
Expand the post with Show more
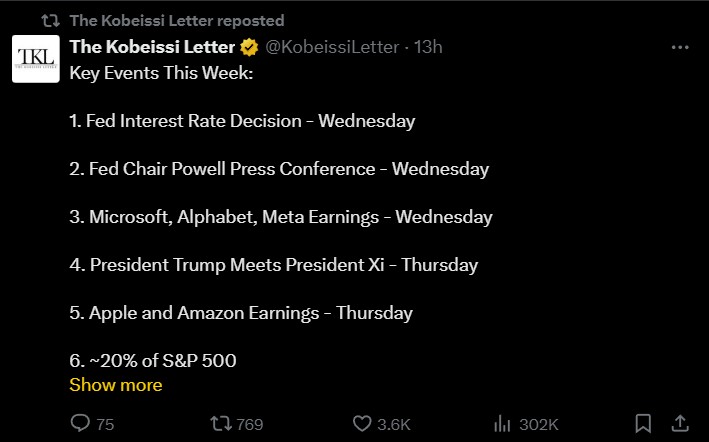click(115, 385)
